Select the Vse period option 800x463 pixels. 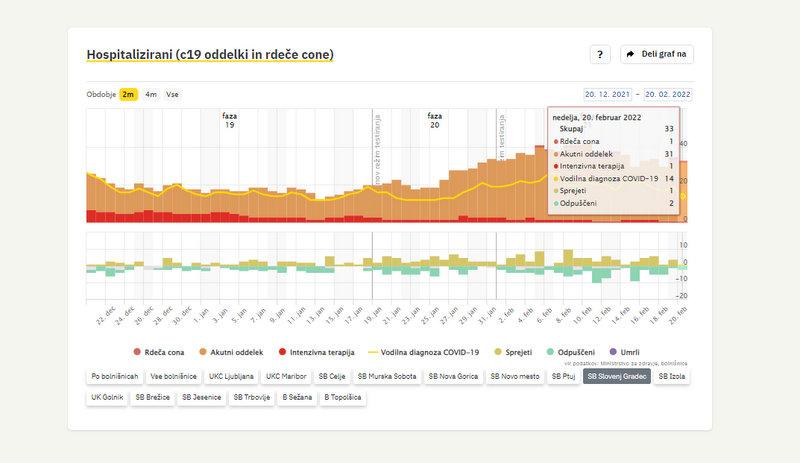tap(173, 94)
